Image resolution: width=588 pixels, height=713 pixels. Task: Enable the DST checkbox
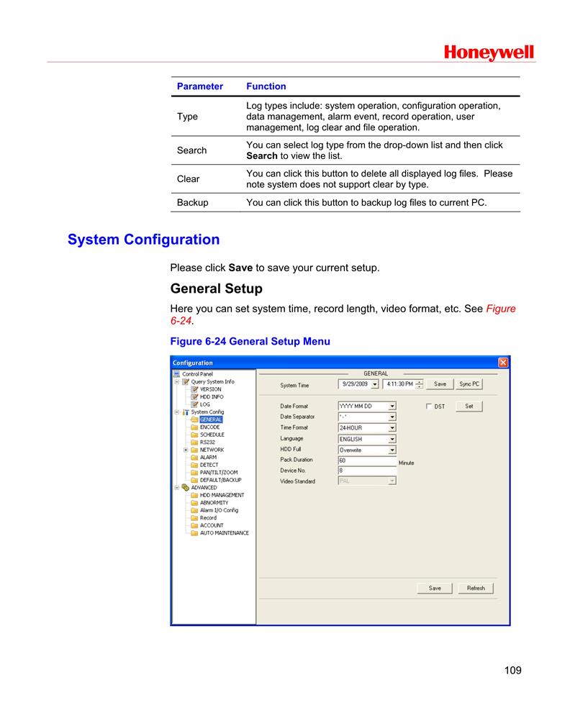click(428, 406)
